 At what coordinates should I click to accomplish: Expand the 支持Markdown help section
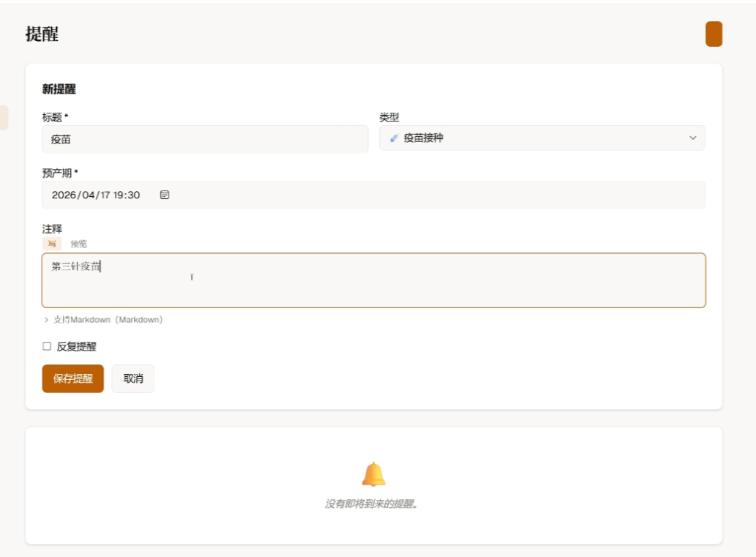(108, 320)
